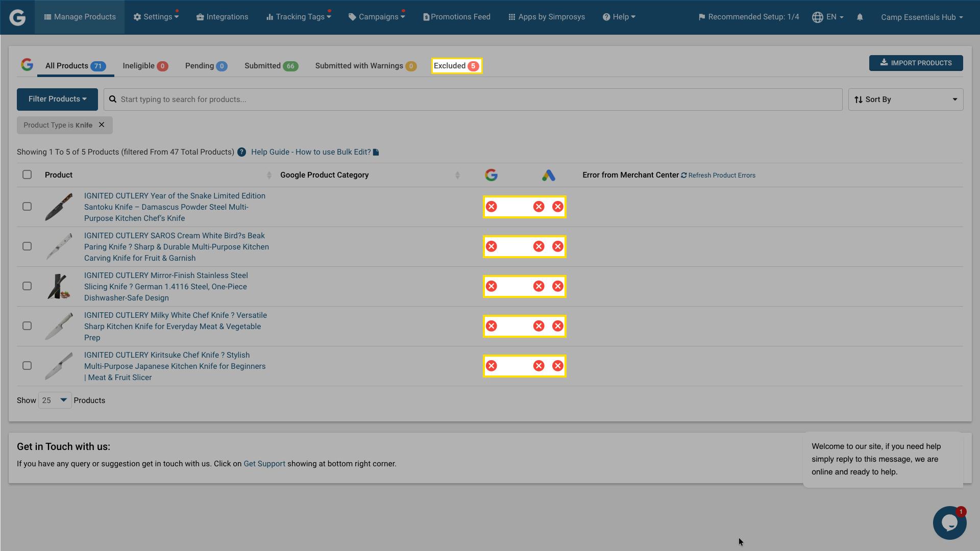Open the Promotions Feed section
980x551 pixels.
coord(456,16)
